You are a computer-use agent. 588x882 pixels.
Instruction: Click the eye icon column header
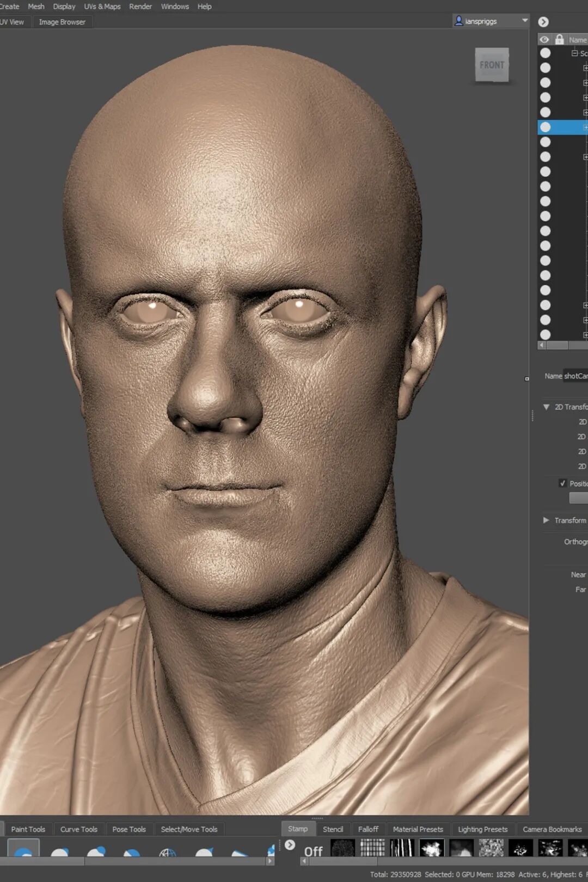(x=544, y=40)
